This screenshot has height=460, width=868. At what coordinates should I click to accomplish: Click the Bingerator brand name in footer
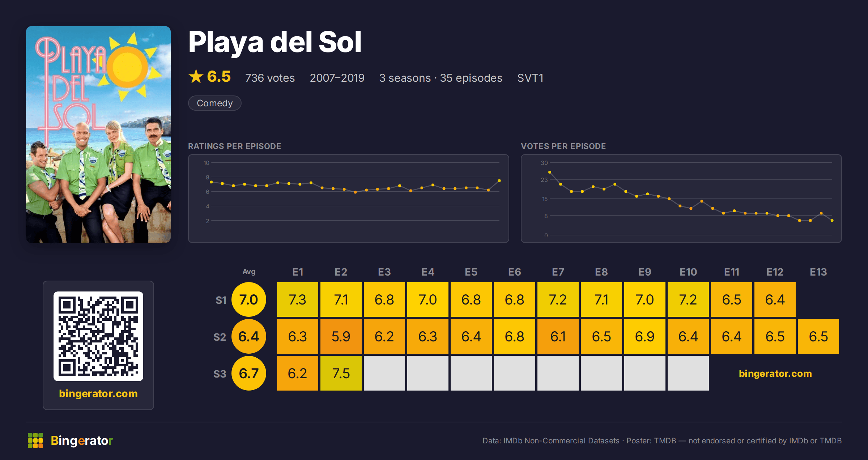[x=82, y=440]
